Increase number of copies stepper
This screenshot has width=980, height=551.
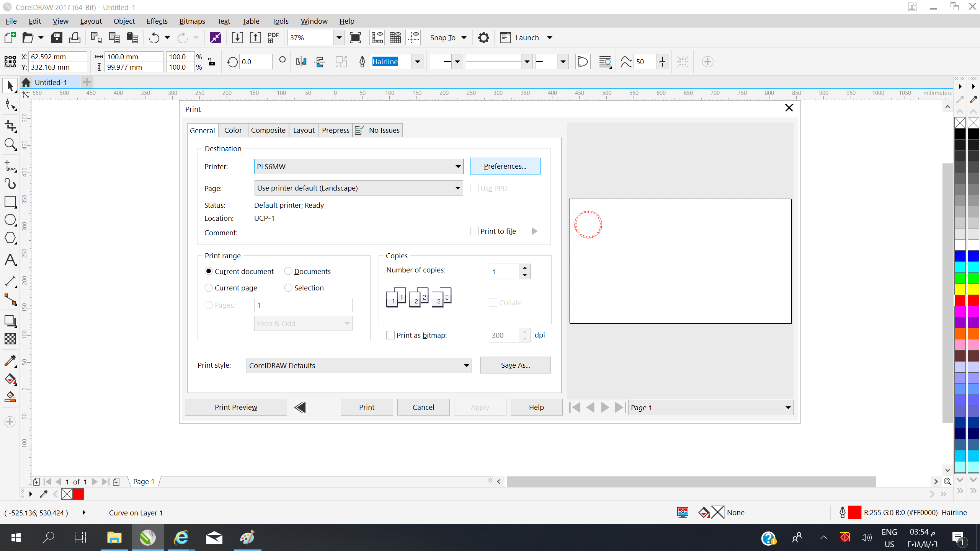(525, 267)
